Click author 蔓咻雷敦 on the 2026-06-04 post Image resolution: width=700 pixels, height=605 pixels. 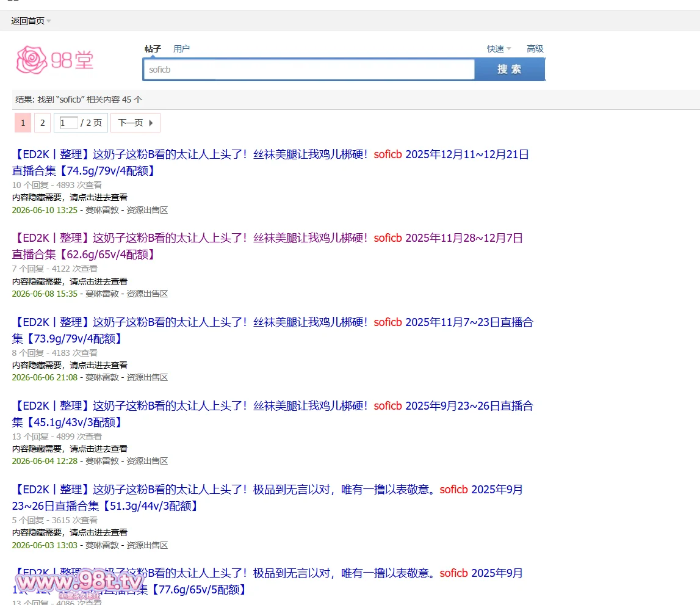pyautogui.click(x=103, y=461)
